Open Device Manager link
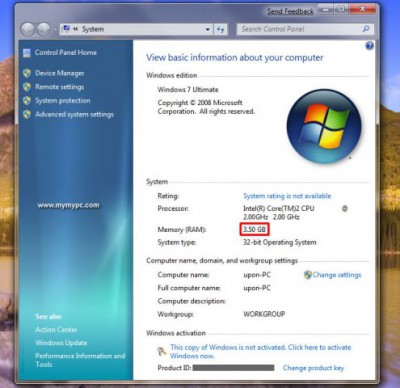Image resolution: width=400 pixels, height=388 pixels. coord(60,73)
